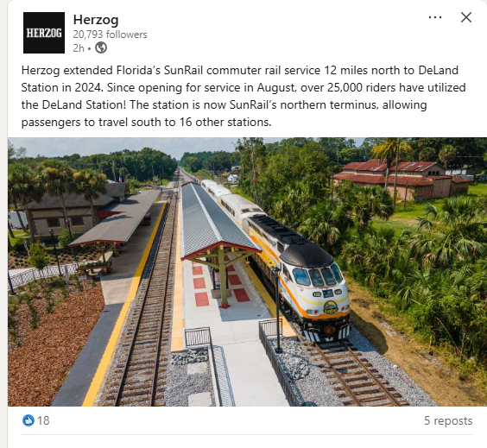Click the 20,793 followers text
The height and width of the screenshot is (448, 487).
click(x=110, y=35)
